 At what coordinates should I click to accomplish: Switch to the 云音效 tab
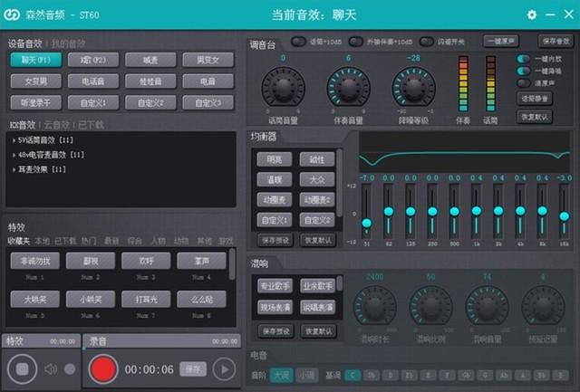56,125
